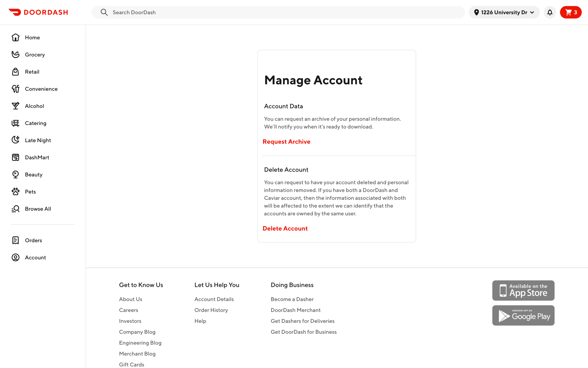Image resolution: width=588 pixels, height=368 pixels.
Task: Click the Pets paw icon
Action: point(16,192)
